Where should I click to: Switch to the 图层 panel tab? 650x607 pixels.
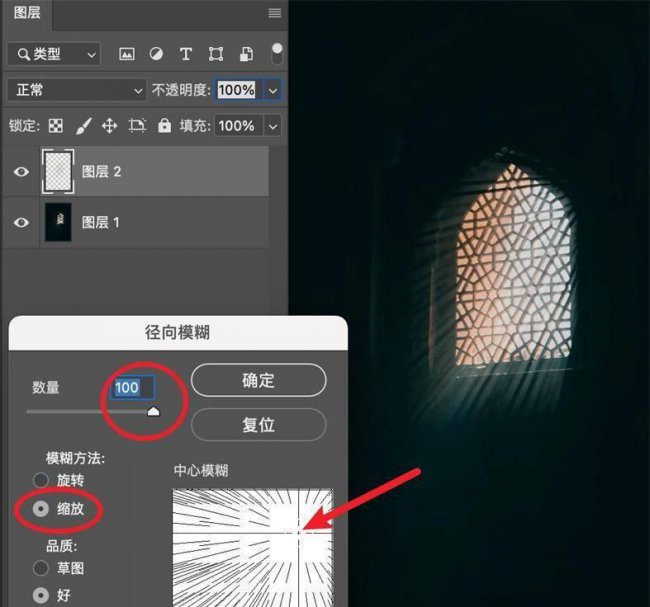[27, 13]
